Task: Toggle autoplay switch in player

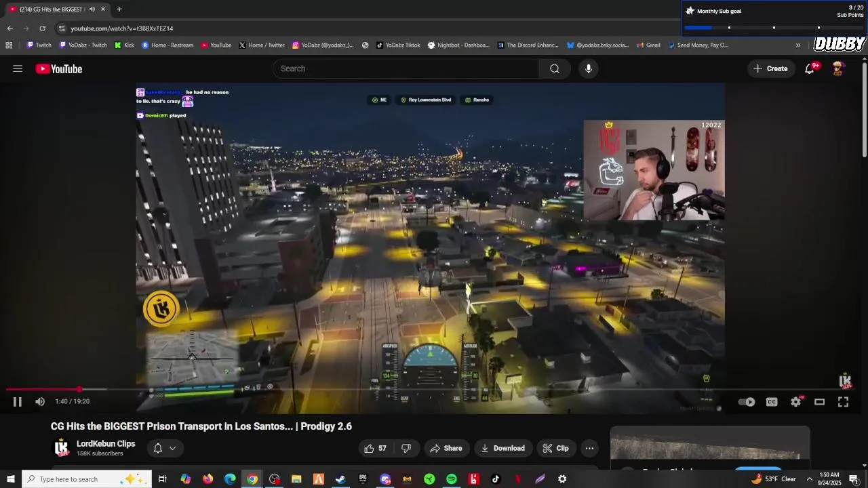Action: click(747, 402)
